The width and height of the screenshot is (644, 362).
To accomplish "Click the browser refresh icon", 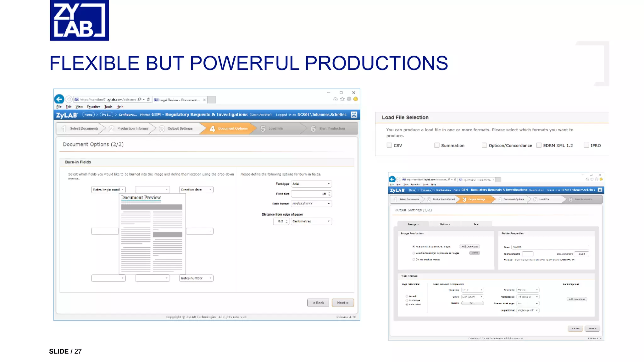I will (148, 99).
